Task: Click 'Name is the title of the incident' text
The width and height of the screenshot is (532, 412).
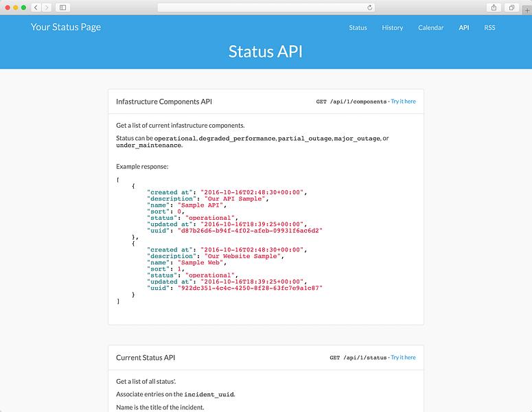Action: 160,407
